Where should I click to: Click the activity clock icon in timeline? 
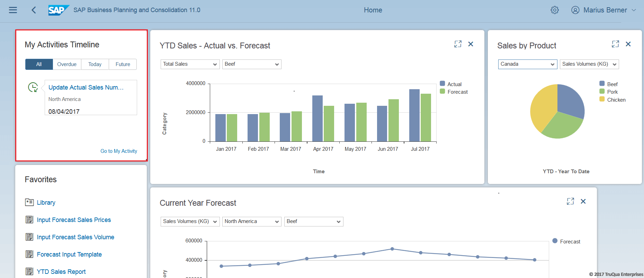pyautogui.click(x=33, y=87)
